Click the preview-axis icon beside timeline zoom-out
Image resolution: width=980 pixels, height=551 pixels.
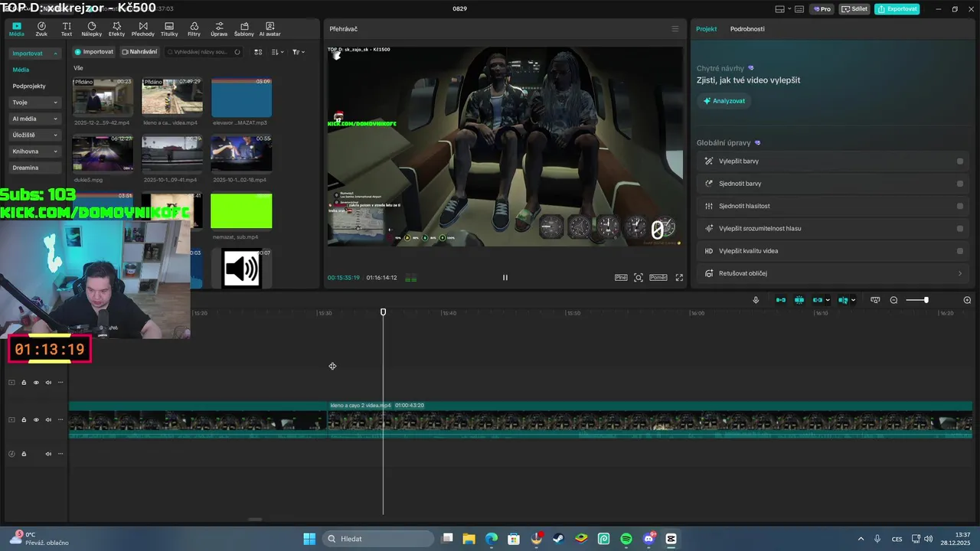click(x=875, y=300)
